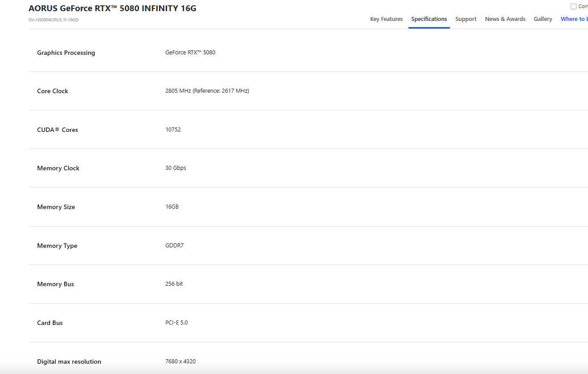The height and width of the screenshot is (374, 588).
Task: Open the Key Features tab
Action: (x=386, y=19)
